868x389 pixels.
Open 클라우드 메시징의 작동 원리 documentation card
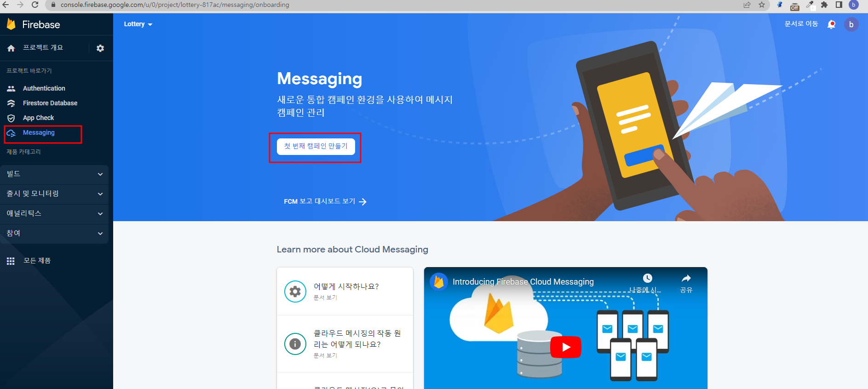345,344
